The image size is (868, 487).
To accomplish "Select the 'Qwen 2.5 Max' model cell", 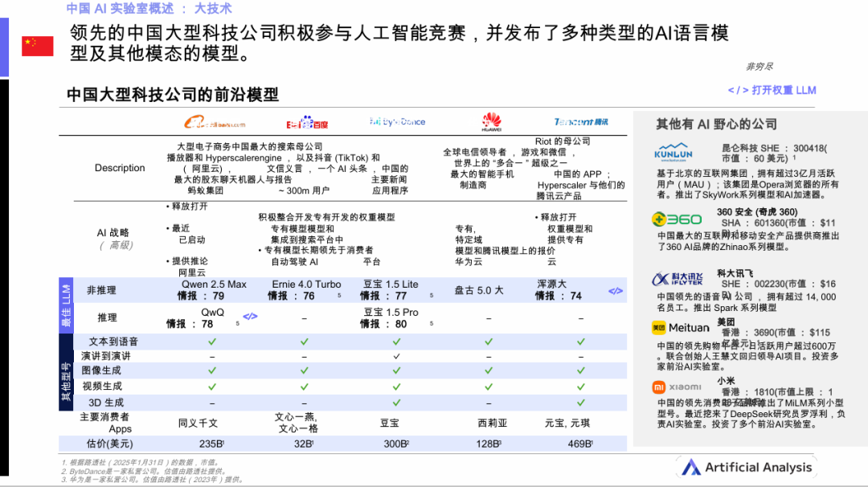I will (214, 284).
